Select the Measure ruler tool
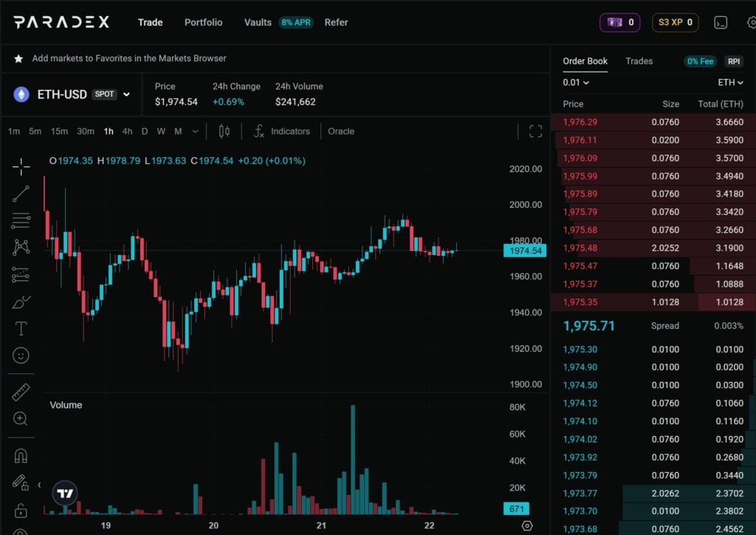 pyautogui.click(x=21, y=392)
